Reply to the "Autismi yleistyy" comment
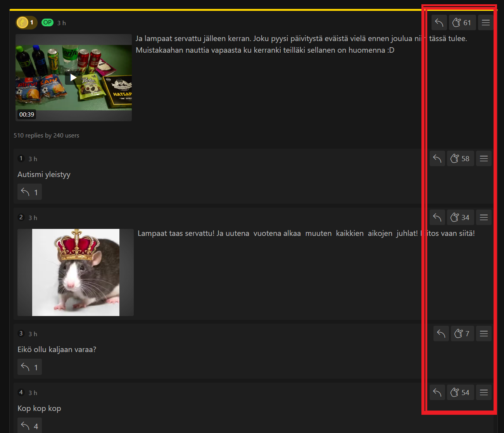The image size is (504, 433). point(437,159)
